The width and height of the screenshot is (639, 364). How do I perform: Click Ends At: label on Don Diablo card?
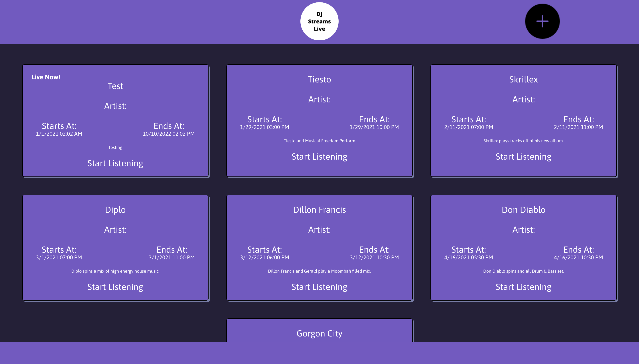tap(578, 249)
